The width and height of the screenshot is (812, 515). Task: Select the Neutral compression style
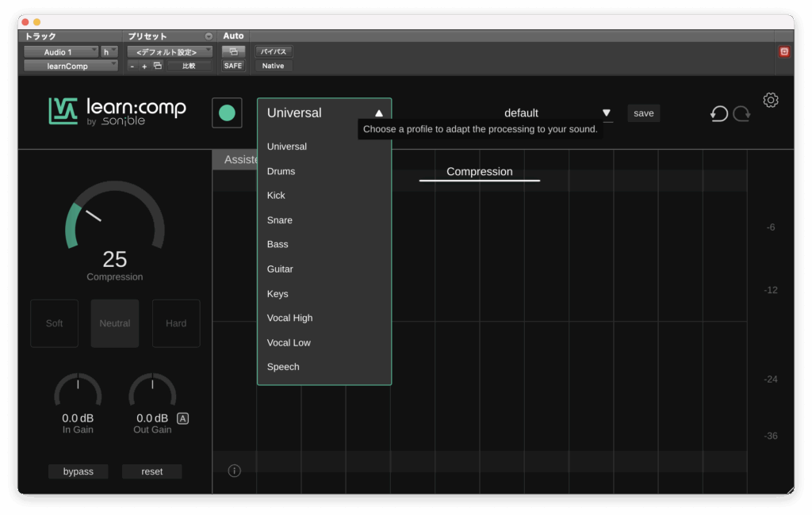tap(115, 323)
